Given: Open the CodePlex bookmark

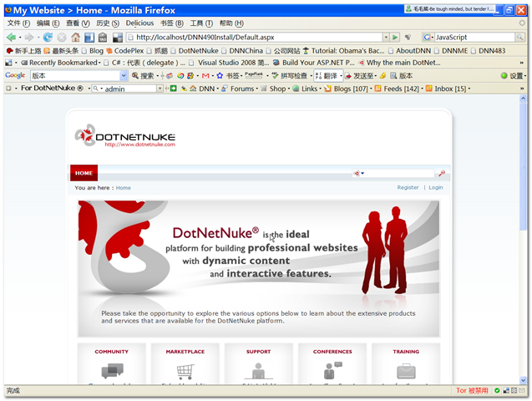Looking at the screenshot, I should [x=125, y=51].
